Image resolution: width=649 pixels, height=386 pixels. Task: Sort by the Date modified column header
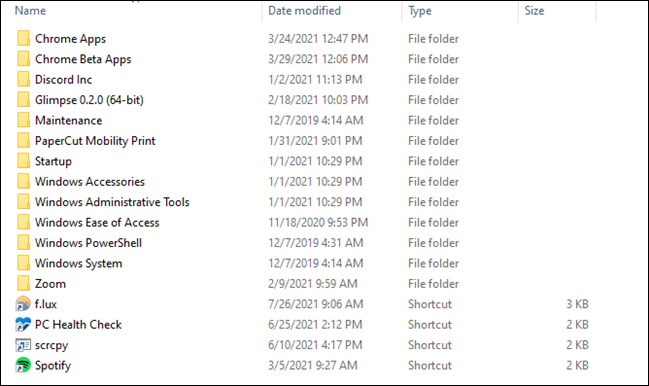tap(304, 11)
